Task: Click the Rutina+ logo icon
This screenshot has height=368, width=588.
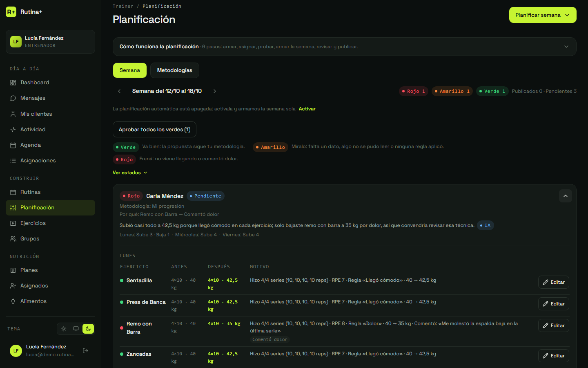Action: tap(11, 12)
